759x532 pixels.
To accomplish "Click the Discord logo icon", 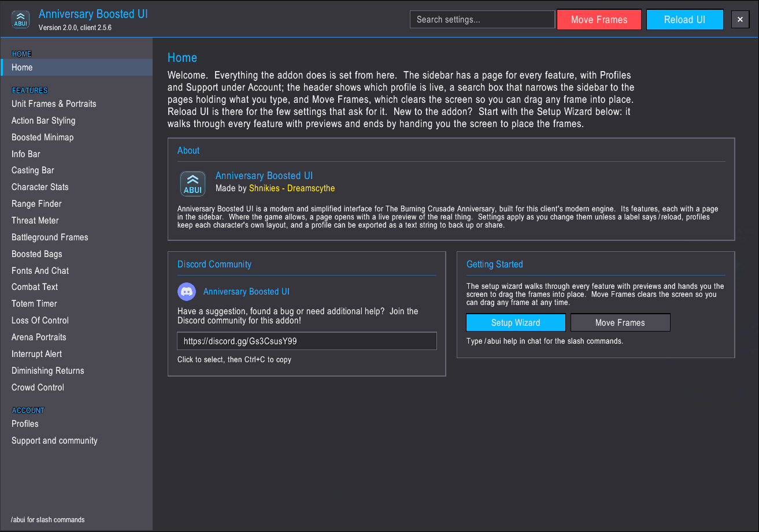I will [187, 292].
